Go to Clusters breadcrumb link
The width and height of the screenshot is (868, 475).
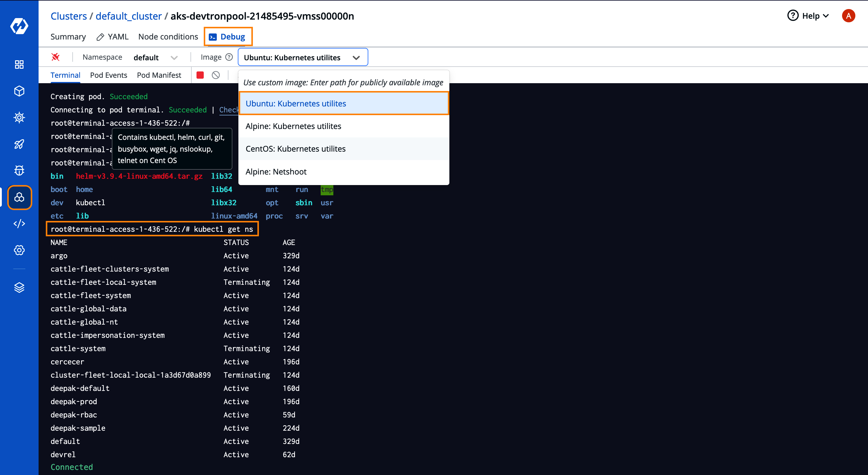(69, 16)
